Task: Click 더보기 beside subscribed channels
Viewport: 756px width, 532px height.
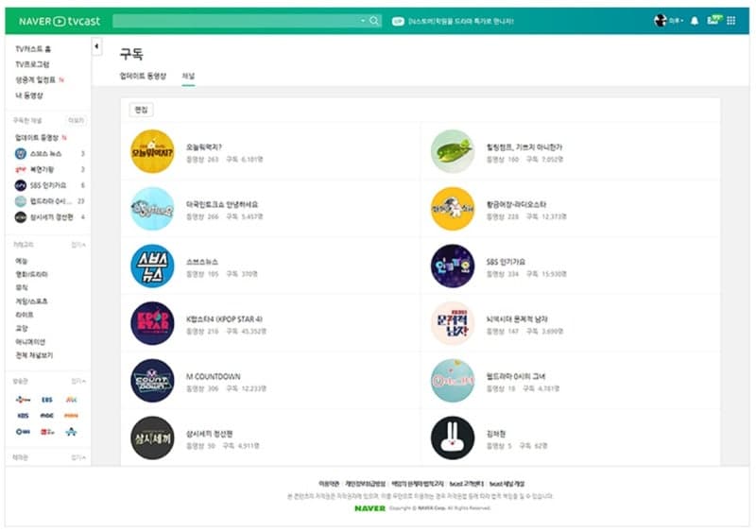Action: click(77, 121)
